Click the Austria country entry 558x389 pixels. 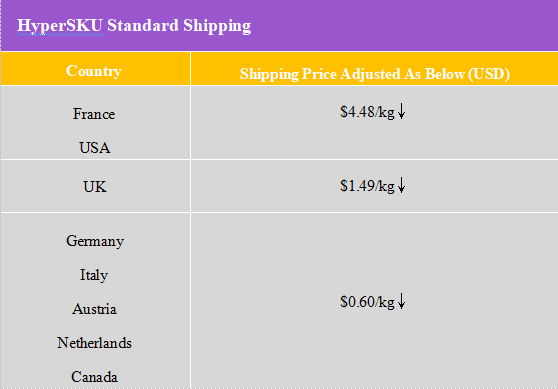[x=94, y=309]
